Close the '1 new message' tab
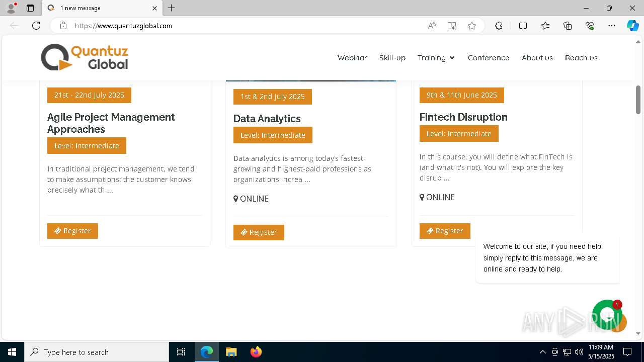644x362 pixels. coord(154,8)
